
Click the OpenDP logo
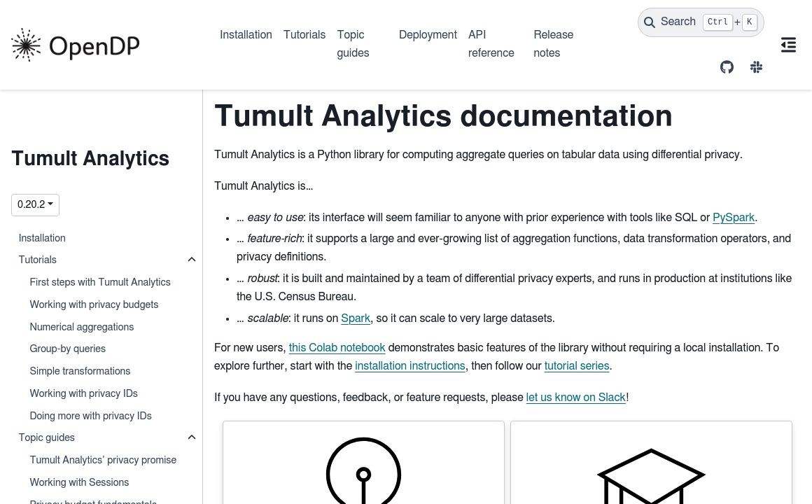[75, 44]
